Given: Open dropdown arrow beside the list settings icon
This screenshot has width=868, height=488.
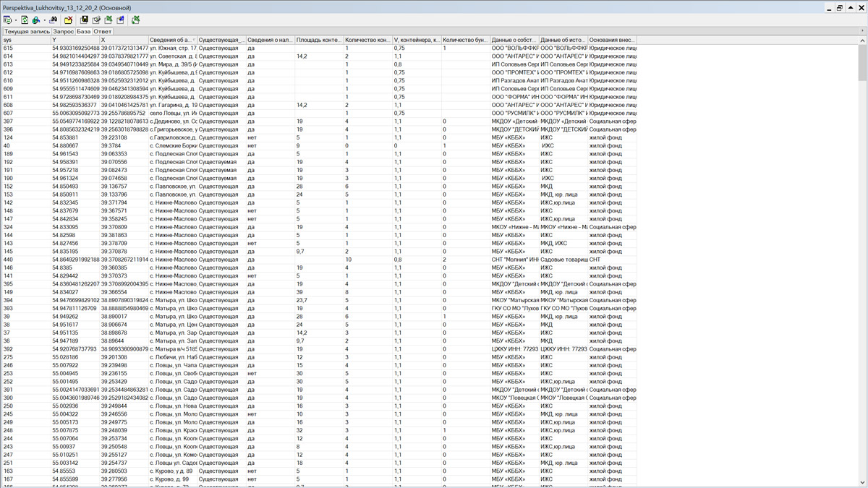Looking at the screenshot, I should [x=16, y=20].
